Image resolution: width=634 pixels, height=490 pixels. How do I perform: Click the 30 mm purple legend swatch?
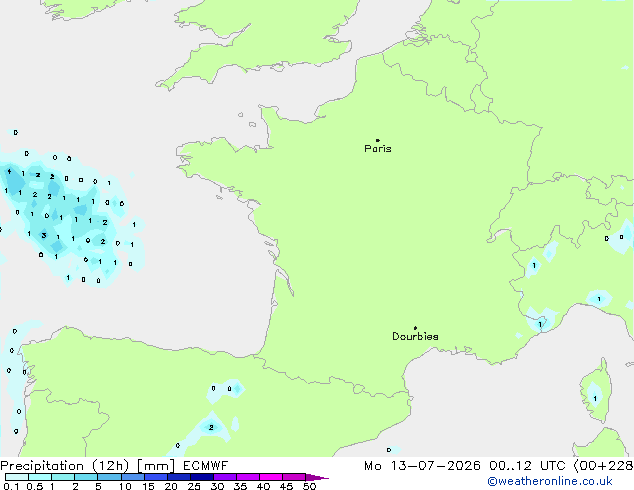(225, 477)
